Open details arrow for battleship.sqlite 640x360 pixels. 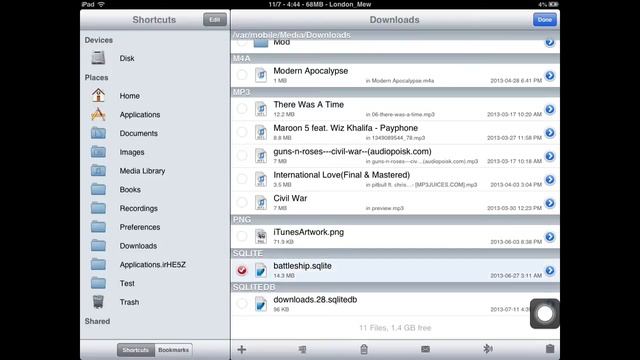(550, 271)
